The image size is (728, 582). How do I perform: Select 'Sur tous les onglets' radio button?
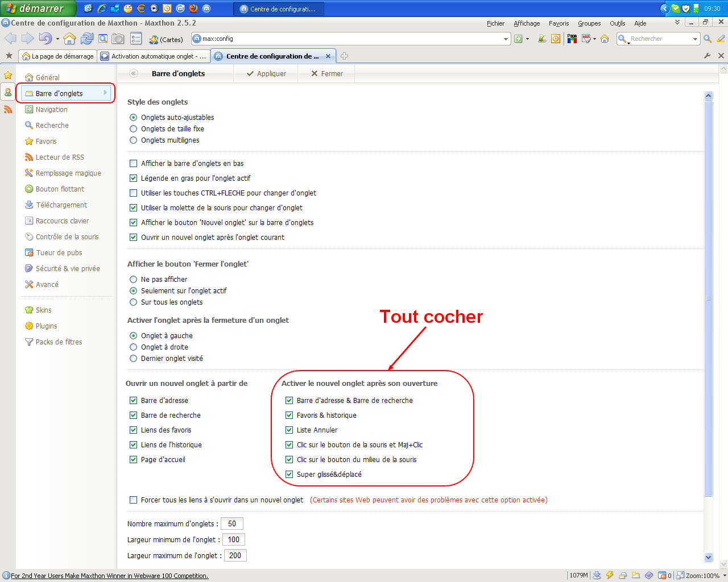(x=133, y=302)
